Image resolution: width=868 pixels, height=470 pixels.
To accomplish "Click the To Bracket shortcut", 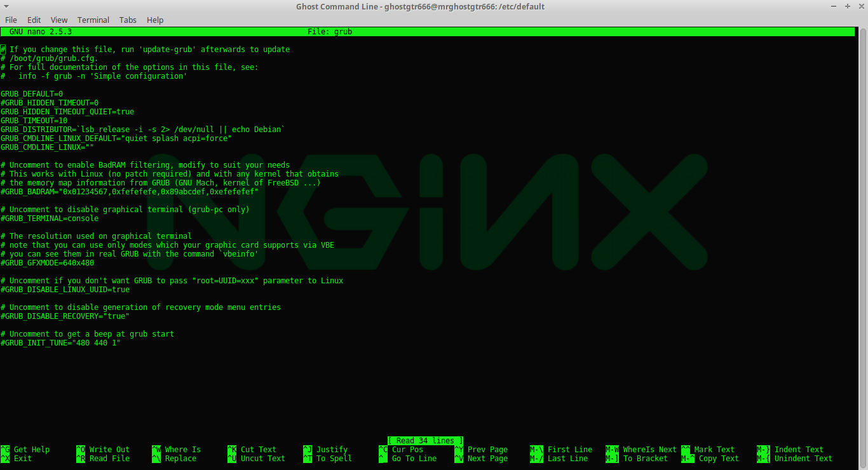I will coord(637,459).
